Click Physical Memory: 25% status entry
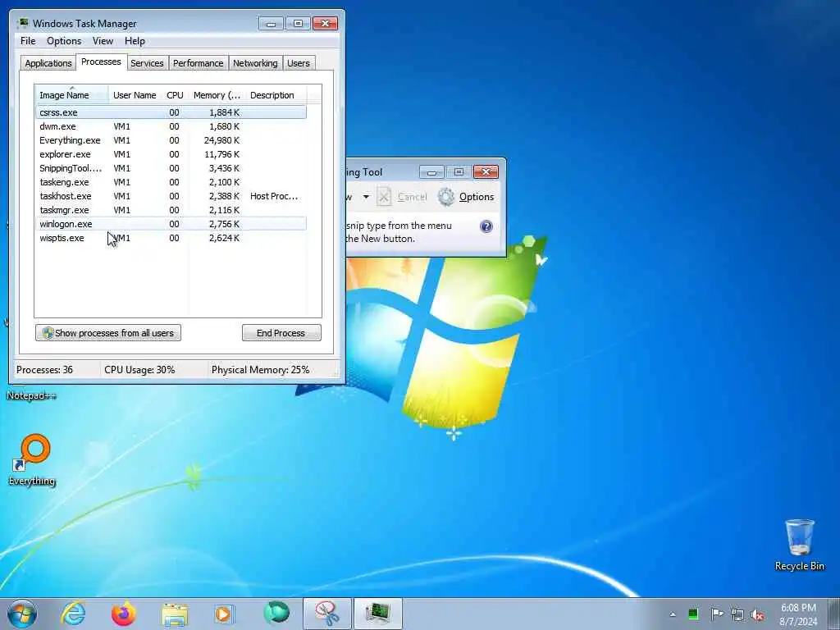Image resolution: width=840 pixels, height=630 pixels. click(x=260, y=370)
